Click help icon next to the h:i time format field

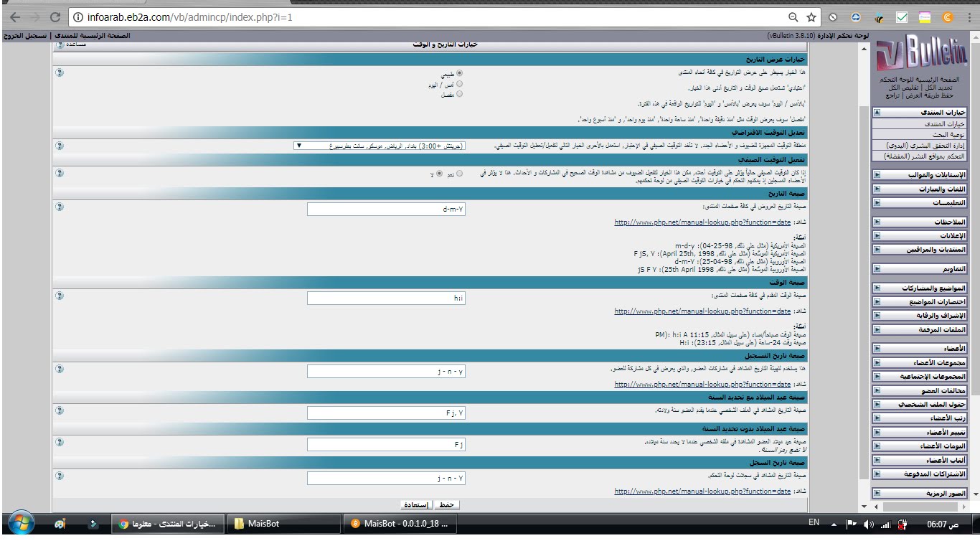60,296
